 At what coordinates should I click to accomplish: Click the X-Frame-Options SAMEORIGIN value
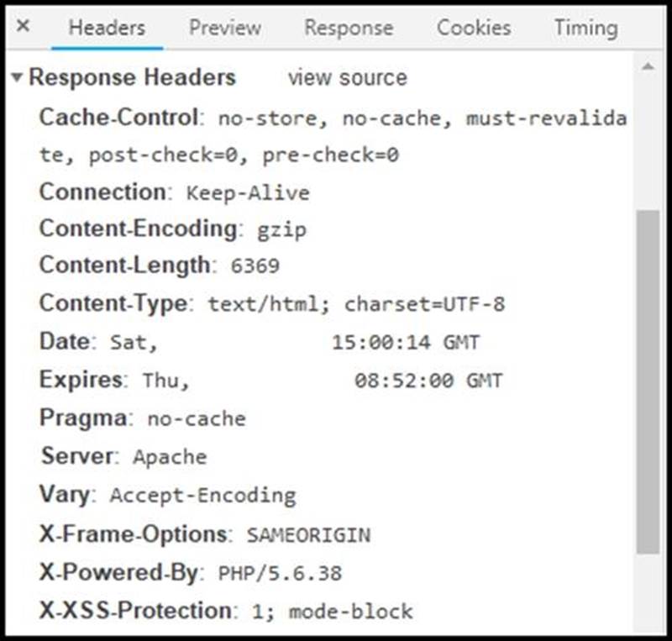(308, 534)
